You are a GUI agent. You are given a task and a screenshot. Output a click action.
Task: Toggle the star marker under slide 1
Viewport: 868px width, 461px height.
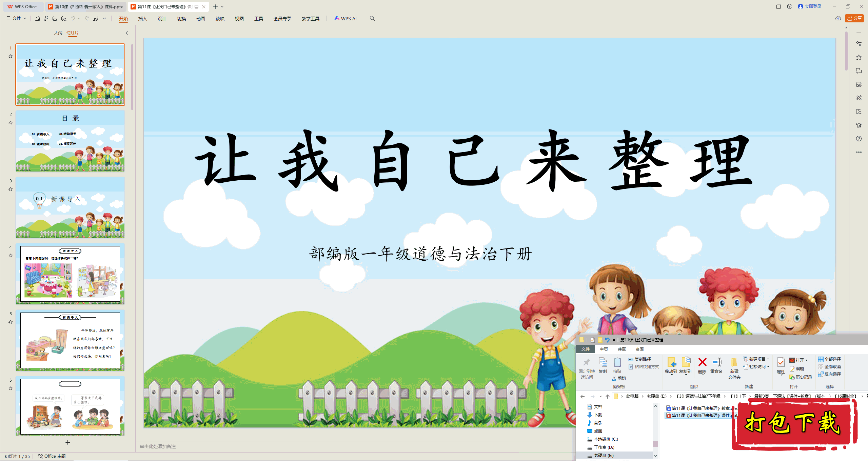(11, 56)
